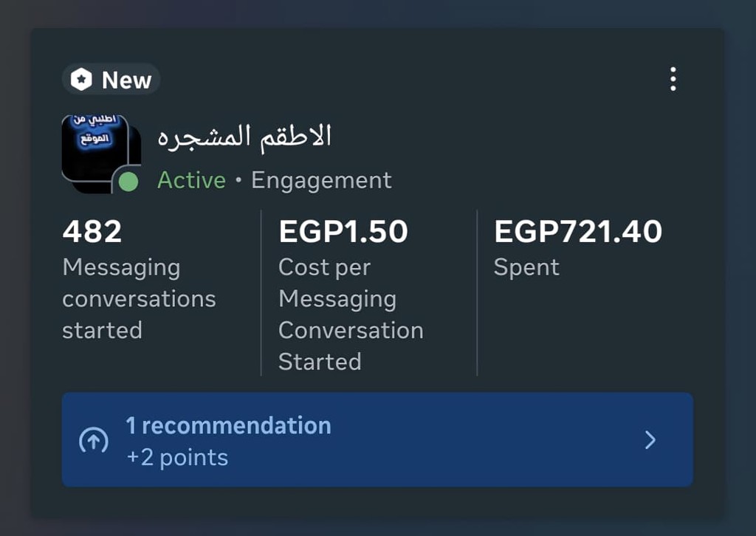Click the hexagon star icon beside New
The height and width of the screenshot is (536, 756).
pyautogui.click(x=81, y=80)
